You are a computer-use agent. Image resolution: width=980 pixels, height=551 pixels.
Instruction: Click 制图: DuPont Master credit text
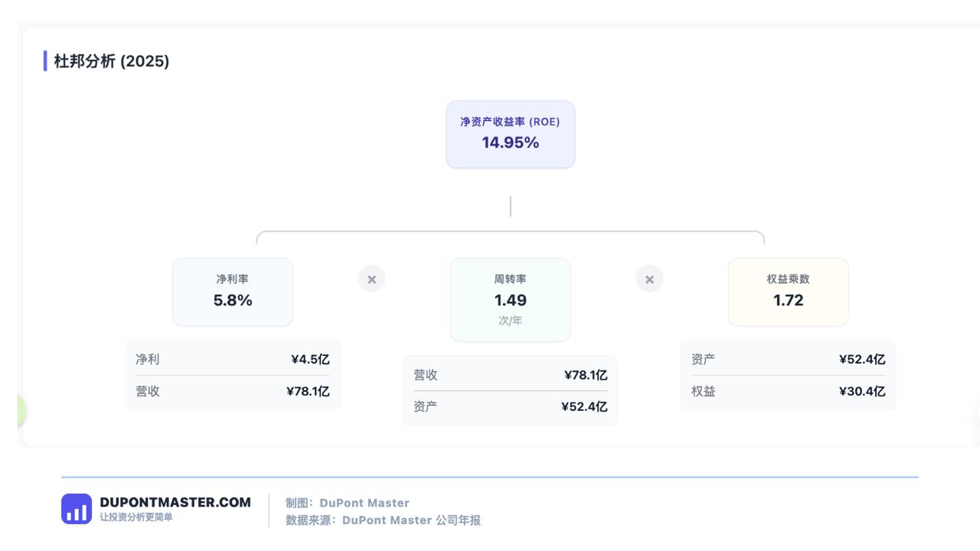(x=348, y=503)
